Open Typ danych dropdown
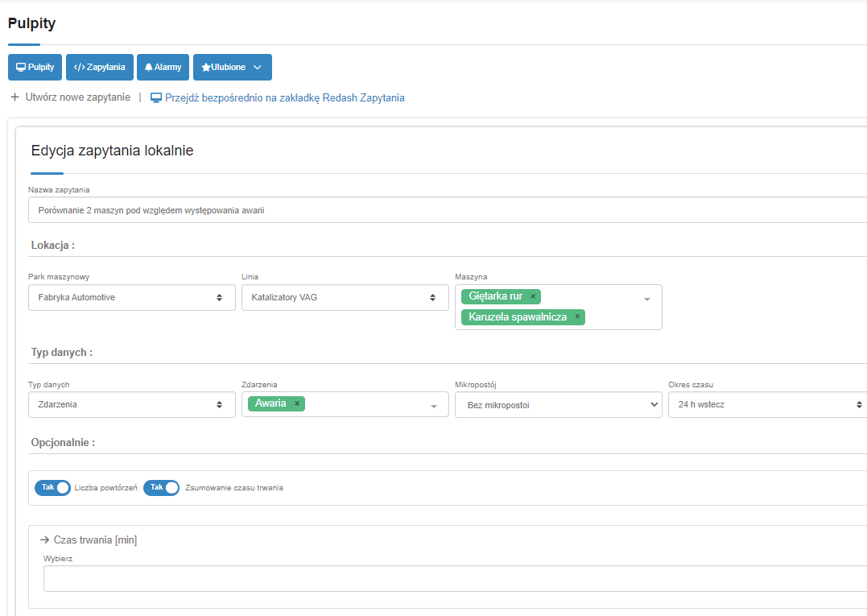 pyautogui.click(x=131, y=405)
